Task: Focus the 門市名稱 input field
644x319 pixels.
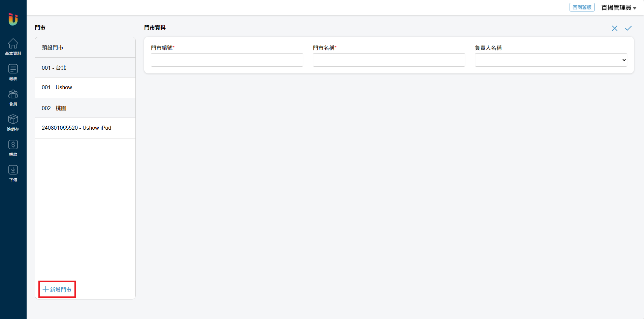Action: coord(389,60)
